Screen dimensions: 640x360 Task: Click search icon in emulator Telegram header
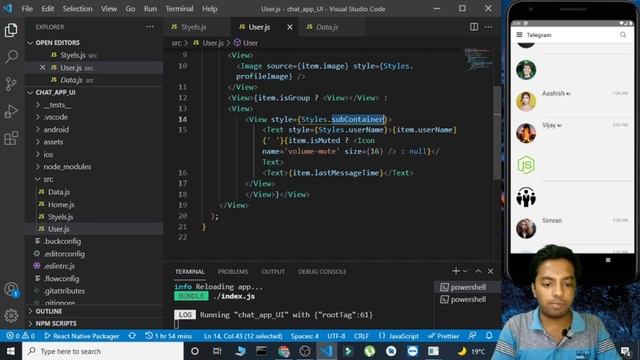623,35
